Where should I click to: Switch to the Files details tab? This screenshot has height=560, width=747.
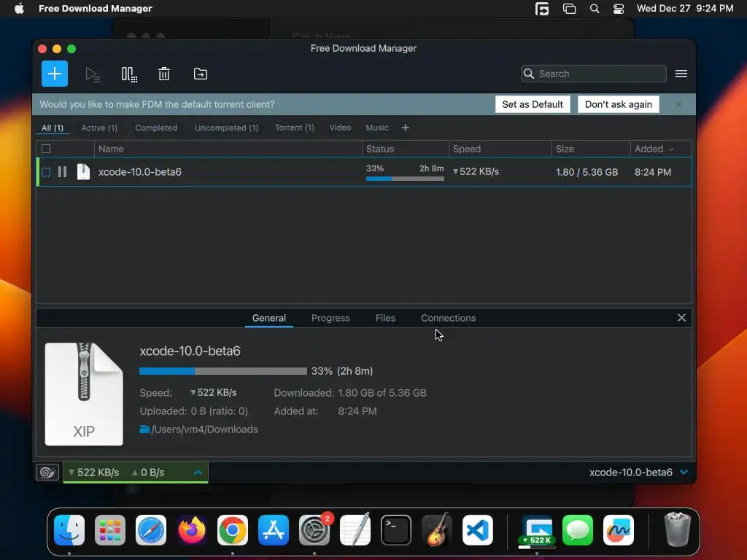point(385,318)
